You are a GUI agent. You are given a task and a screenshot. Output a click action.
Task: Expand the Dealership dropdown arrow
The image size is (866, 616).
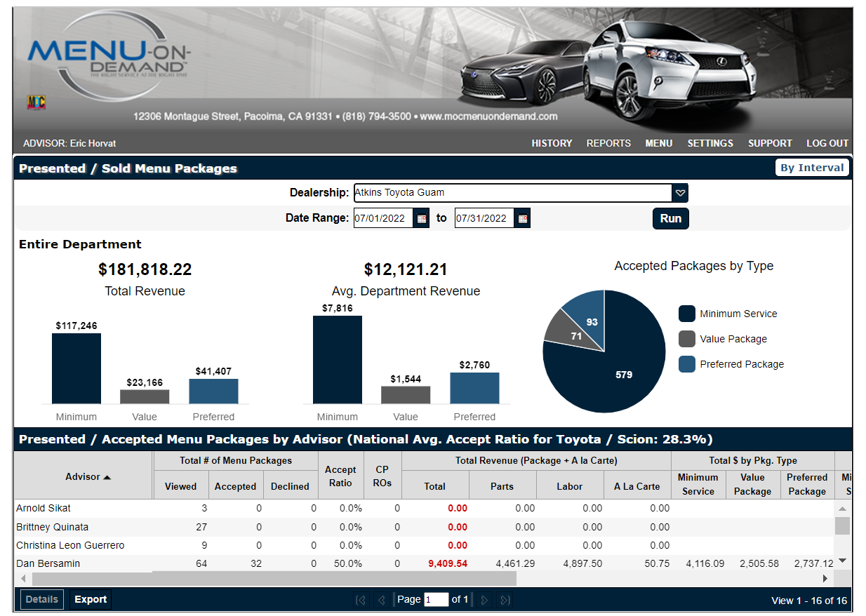679,192
